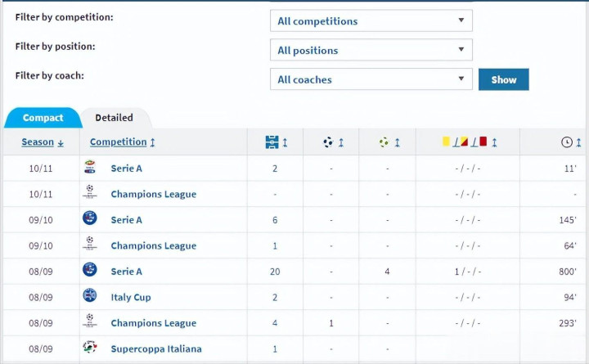Image resolution: width=589 pixels, height=364 pixels.
Task: Expand the All positions filter
Action: 371,50
